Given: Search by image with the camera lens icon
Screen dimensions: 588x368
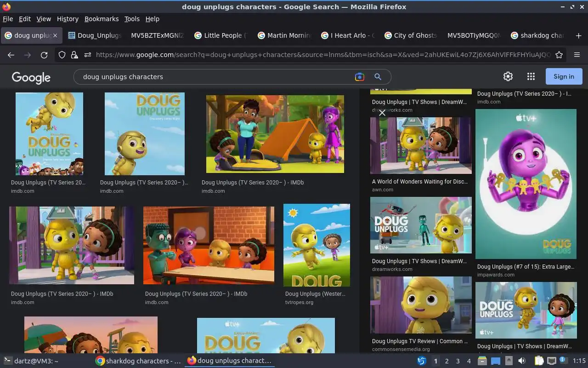Looking at the screenshot, I should click(360, 77).
